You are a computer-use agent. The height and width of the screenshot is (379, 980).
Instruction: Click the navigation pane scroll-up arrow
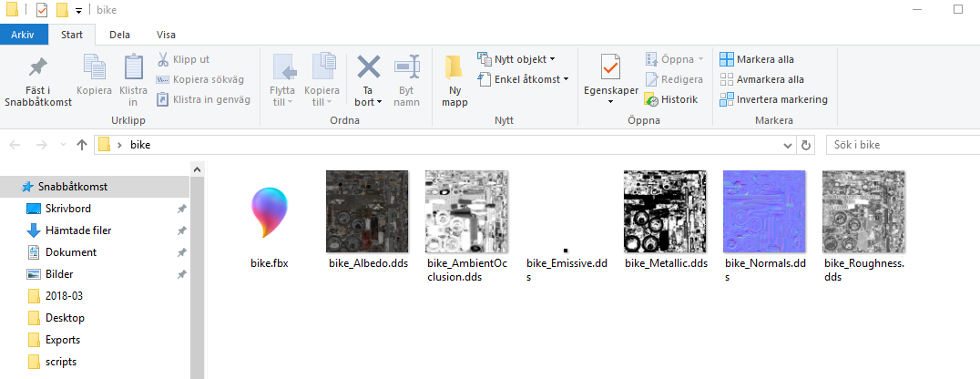pyautogui.click(x=197, y=169)
